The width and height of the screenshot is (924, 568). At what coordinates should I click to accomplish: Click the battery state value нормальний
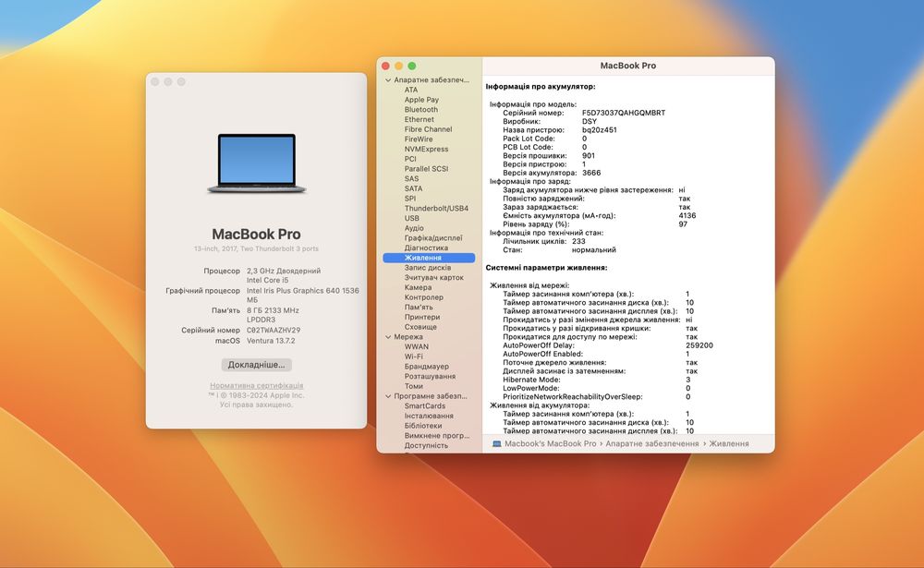pyautogui.click(x=594, y=249)
